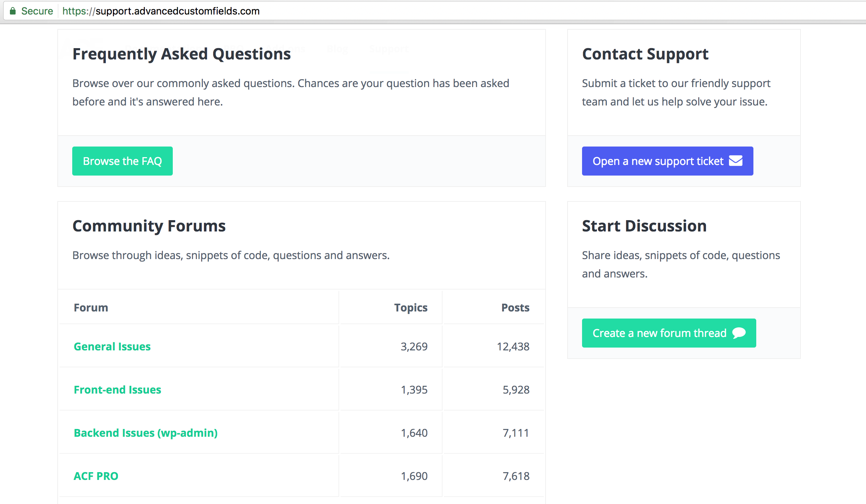
Task: Click the Start Discussion heading
Action: coord(644,226)
